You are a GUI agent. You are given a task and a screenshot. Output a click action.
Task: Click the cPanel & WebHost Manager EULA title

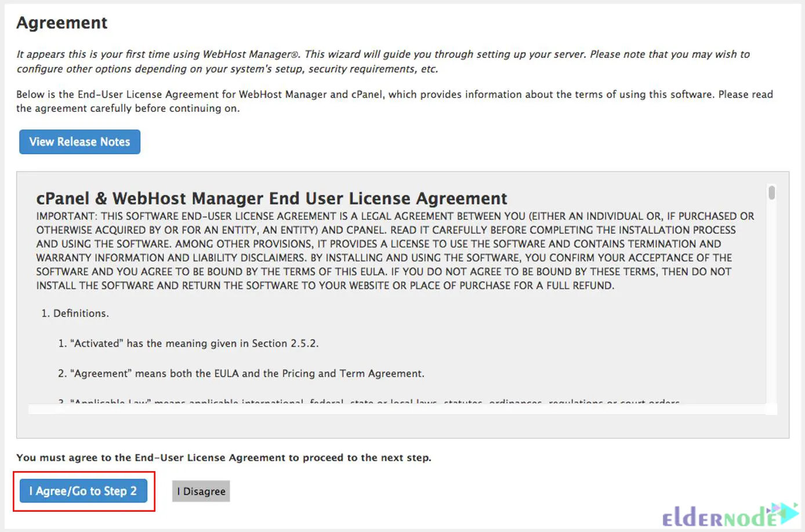point(271,198)
